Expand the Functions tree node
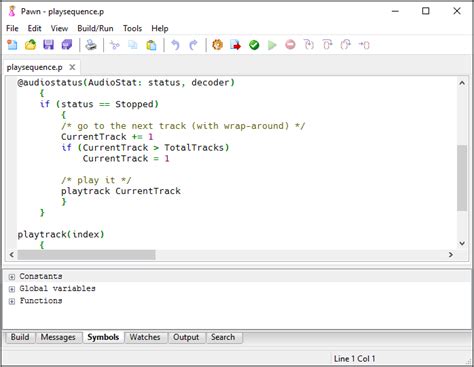474x367 pixels. [x=12, y=301]
